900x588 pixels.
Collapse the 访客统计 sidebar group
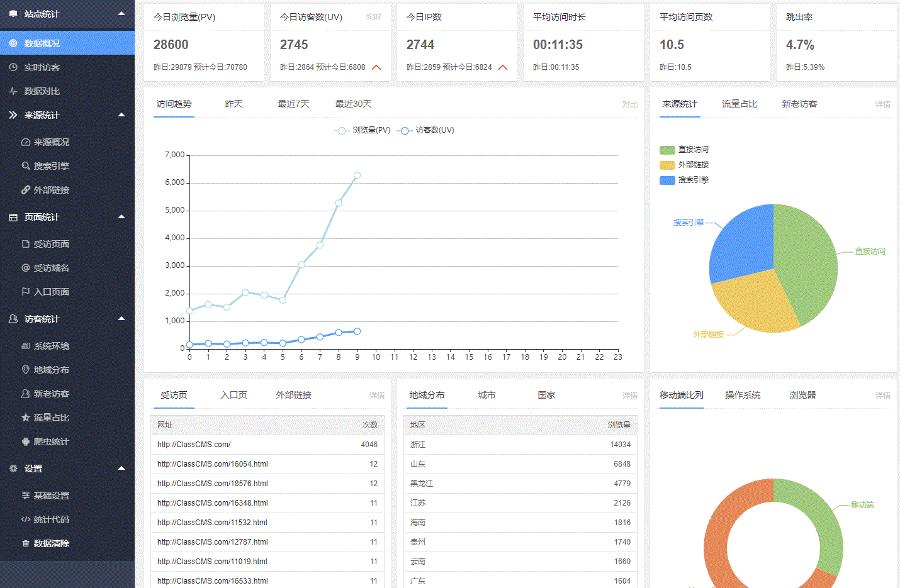(x=121, y=319)
